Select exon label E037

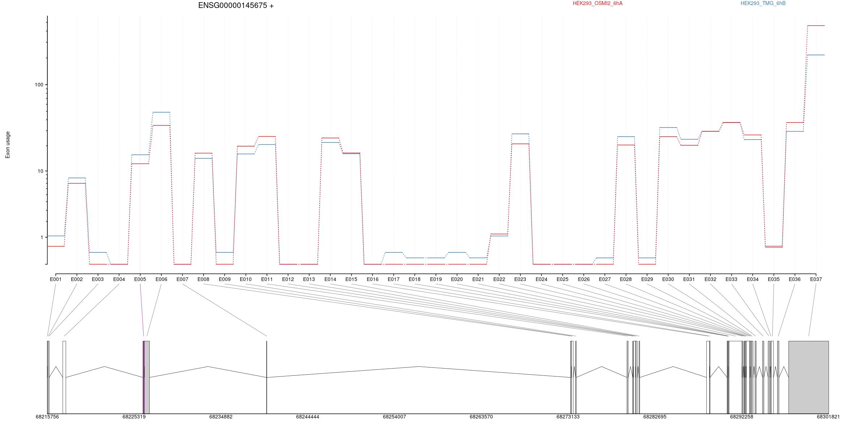816,280
